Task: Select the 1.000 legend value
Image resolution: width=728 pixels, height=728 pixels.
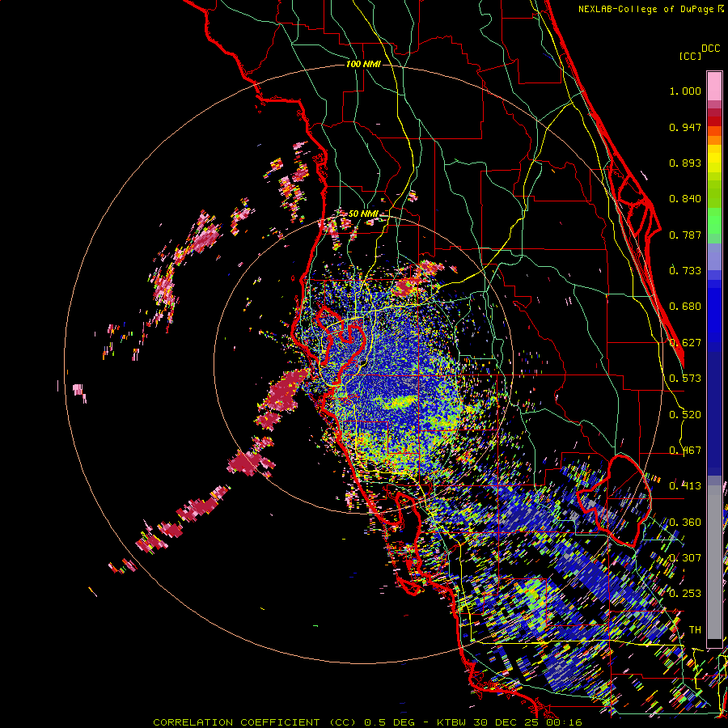Action: (x=685, y=91)
